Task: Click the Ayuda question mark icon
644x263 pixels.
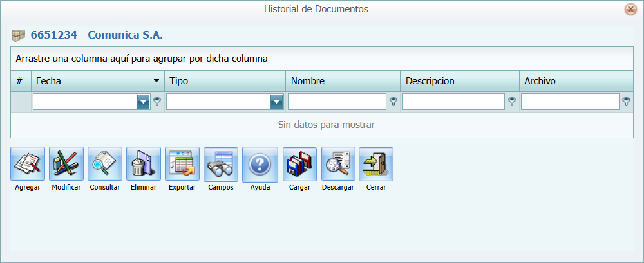Action: click(x=260, y=165)
